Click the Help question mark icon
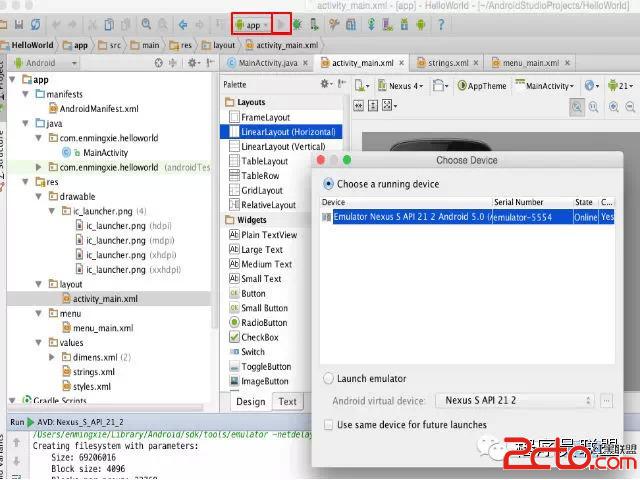 [441, 25]
